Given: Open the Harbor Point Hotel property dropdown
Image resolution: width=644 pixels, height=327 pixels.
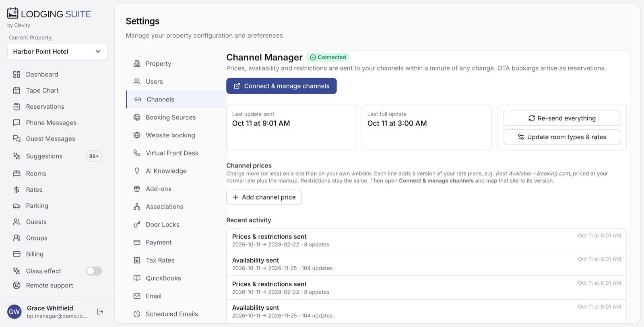Looking at the screenshot, I should tap(57, 52).
